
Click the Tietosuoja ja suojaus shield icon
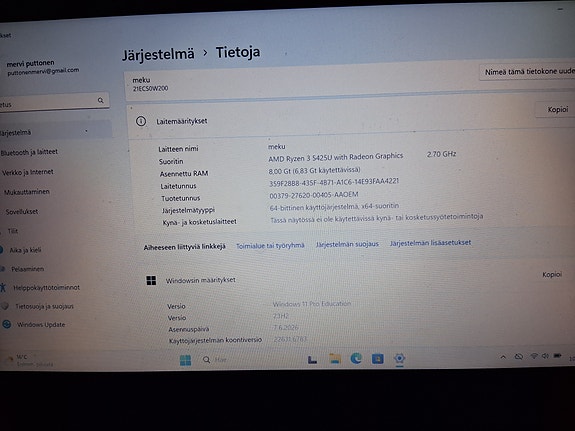pos(5,306)
